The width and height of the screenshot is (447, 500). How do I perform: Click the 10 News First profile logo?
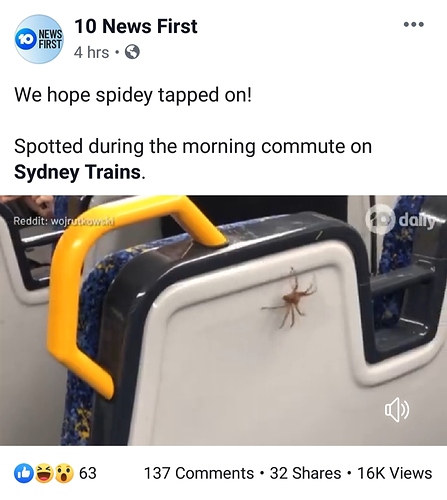(x=39, y=39)
